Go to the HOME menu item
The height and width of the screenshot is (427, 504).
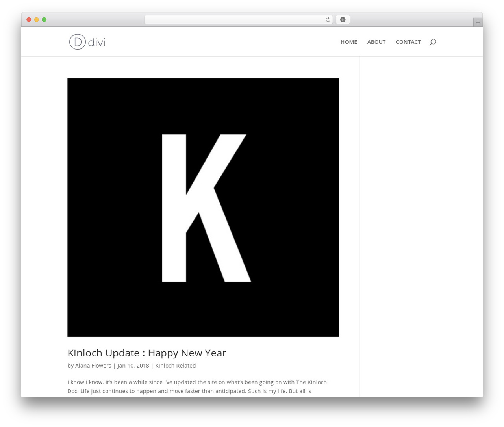click(x=349, y=42)
